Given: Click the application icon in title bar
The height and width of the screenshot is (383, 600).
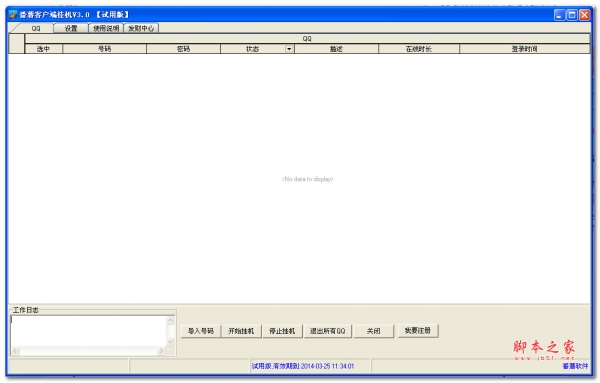Looking at the screenshot, I should [x=13, y=15].
